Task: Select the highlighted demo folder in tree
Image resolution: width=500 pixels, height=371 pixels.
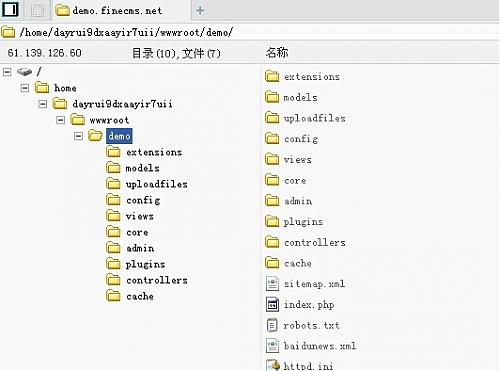Action: click(x=119, y=136)
